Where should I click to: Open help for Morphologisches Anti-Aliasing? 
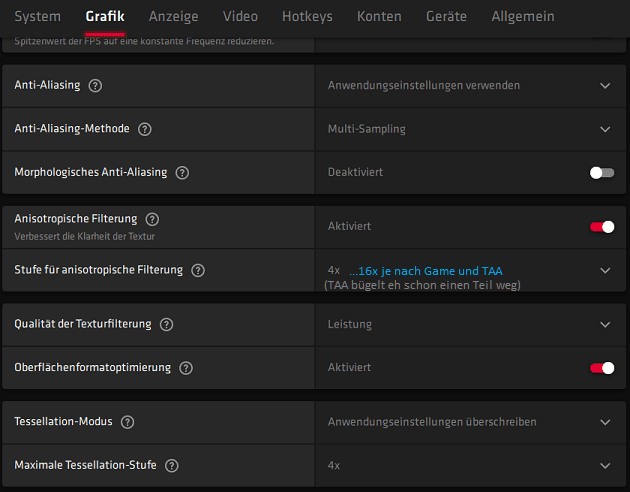(182, 173)
